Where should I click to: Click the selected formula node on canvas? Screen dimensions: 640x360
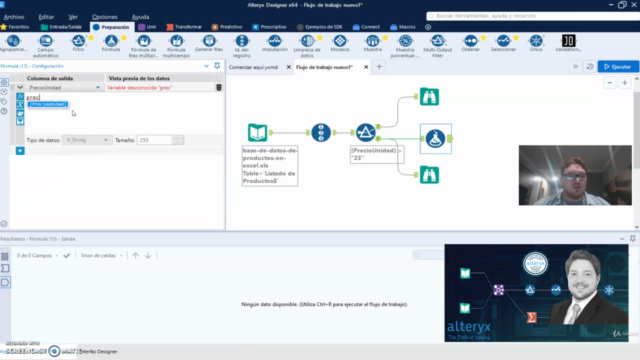[x=436, y=139]
